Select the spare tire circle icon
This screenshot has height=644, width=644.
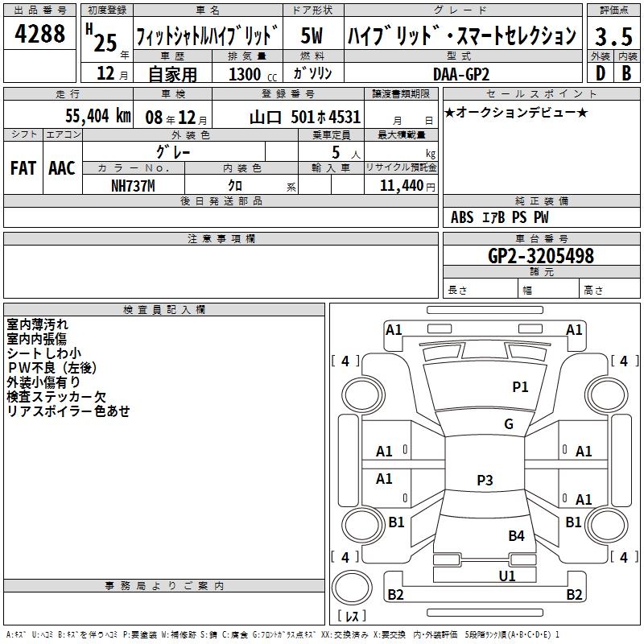pyautogui.click(x=353, y=585)
